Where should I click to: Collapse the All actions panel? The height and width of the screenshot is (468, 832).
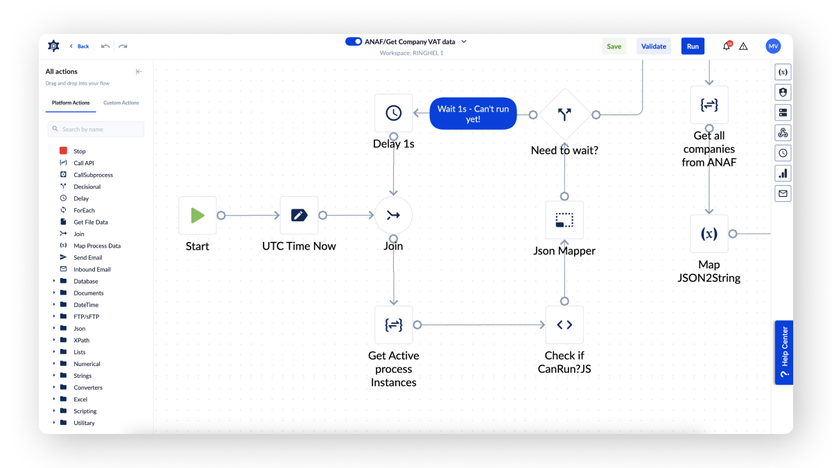point(138,72)
